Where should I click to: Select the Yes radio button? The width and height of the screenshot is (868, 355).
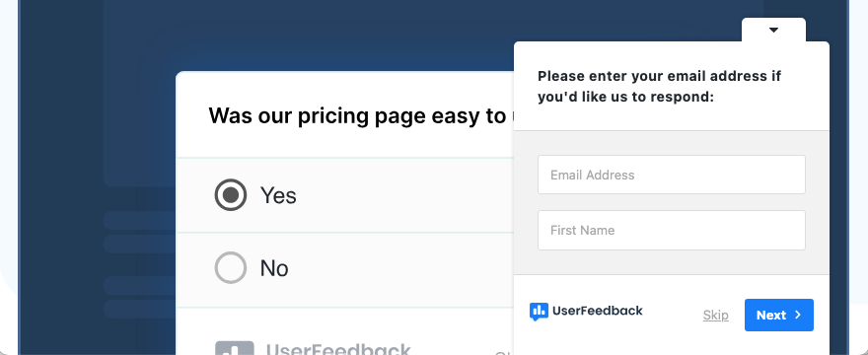click(x=231, y=195)
